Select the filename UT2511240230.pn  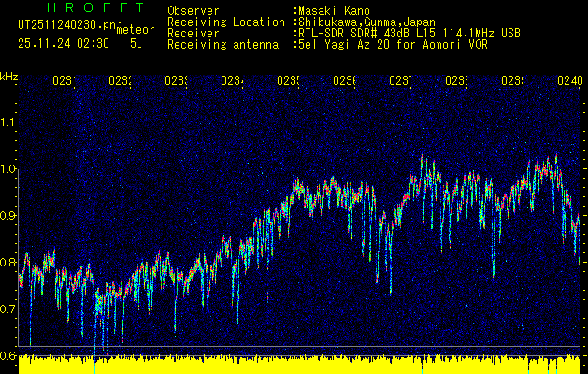66,24
